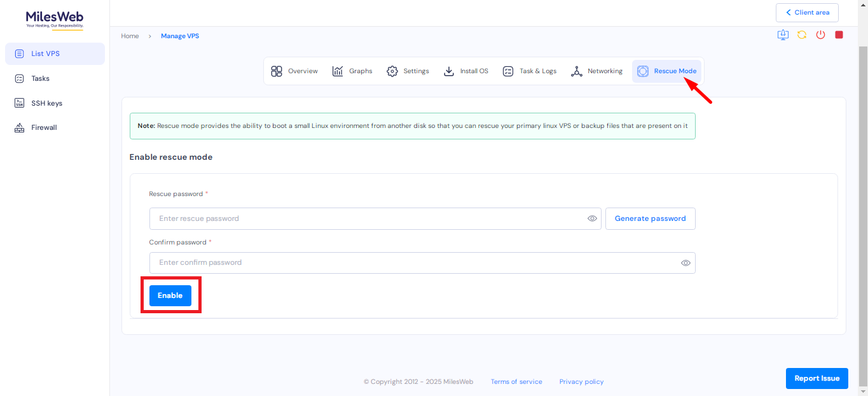Click the yellow restart VPS icon
This screenshot has width=868, height=396.
[x=802, y=35]
